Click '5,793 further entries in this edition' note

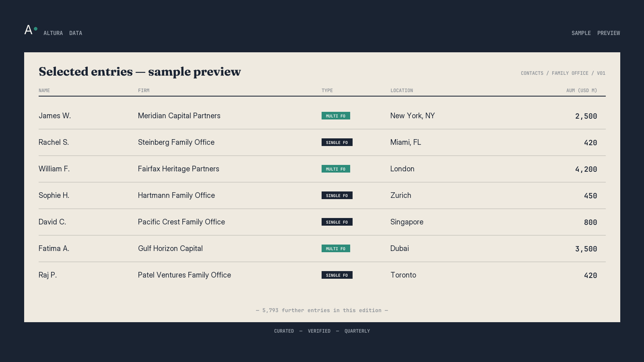(322, 311)
